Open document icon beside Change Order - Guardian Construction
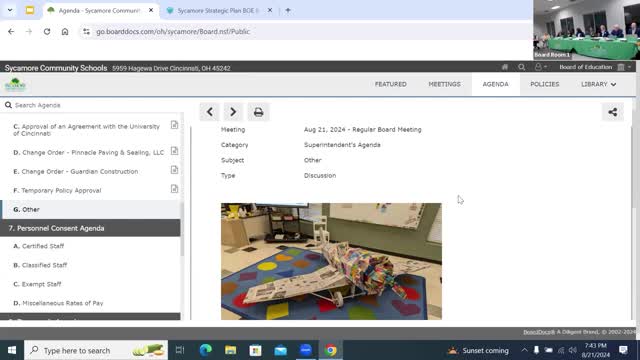The width and height of the screenshot is (640, 360). (x=174, y=170)
